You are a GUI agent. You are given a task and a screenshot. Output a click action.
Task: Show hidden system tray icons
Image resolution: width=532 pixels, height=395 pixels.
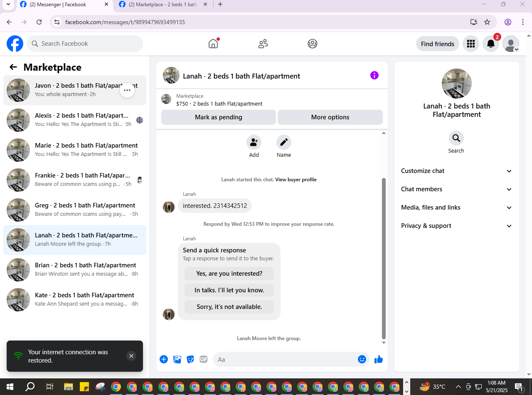coord(458,387)
